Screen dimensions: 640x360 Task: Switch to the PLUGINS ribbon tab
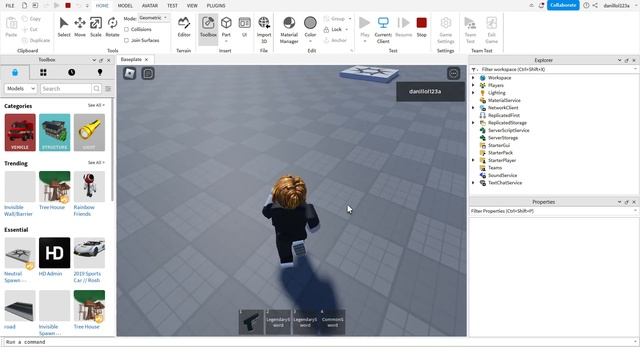click(x=216, y=6)
